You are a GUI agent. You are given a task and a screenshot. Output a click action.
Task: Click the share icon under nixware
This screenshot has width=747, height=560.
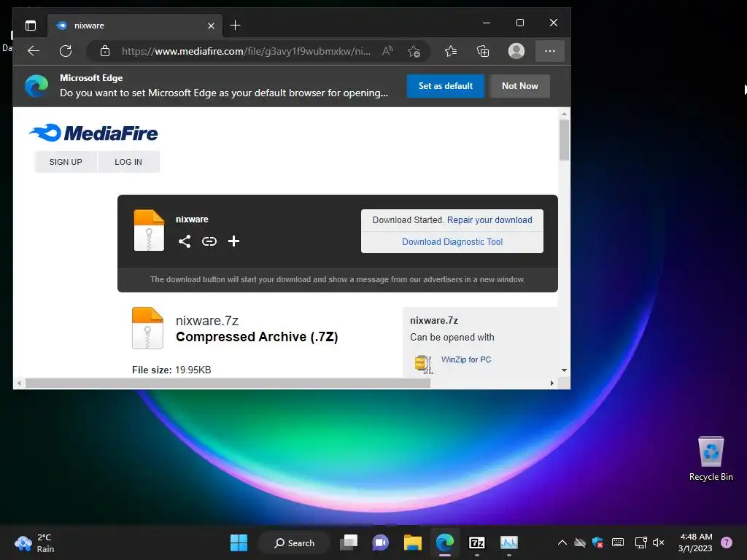185,241
